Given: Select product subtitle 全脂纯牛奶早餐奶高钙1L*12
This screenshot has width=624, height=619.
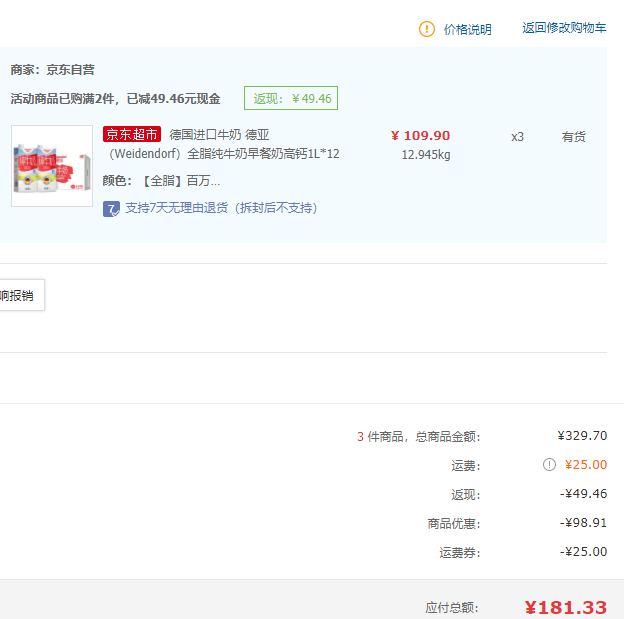Looking at the screenshot, I should pyautogui.click(x=263, y=154).
